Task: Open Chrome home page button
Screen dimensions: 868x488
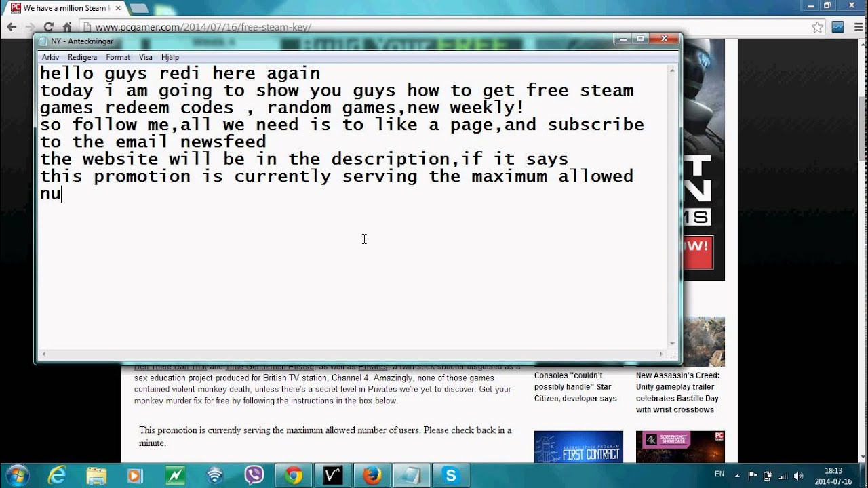Action: click(x=67, y=27)
